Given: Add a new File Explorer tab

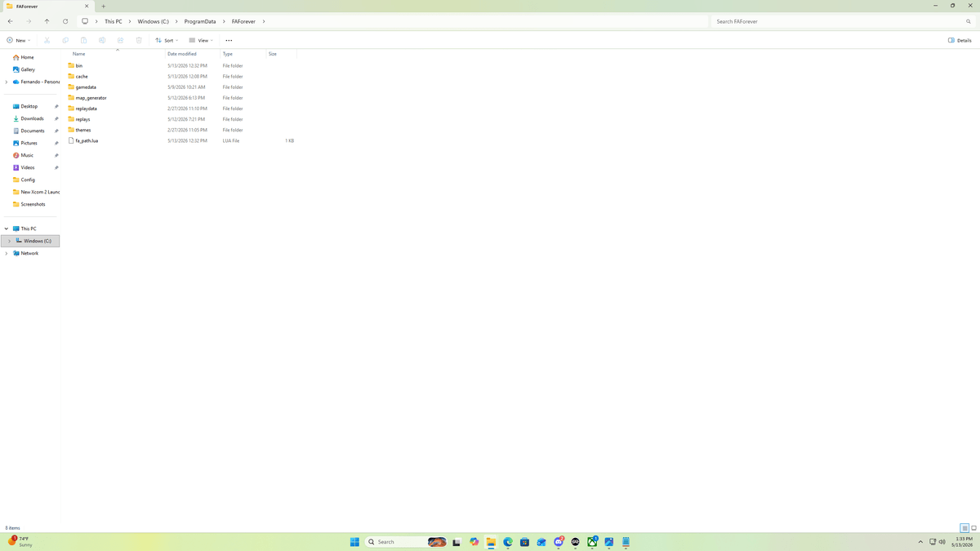Looking at the screenshot, I should click(x=104, y=6).
